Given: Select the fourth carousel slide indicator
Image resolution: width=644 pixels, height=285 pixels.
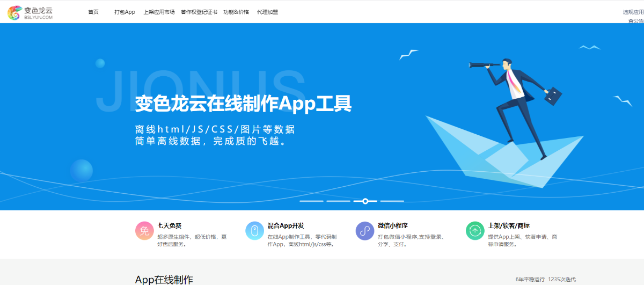Looking at the screenshot, I should [x=392, y=201].
